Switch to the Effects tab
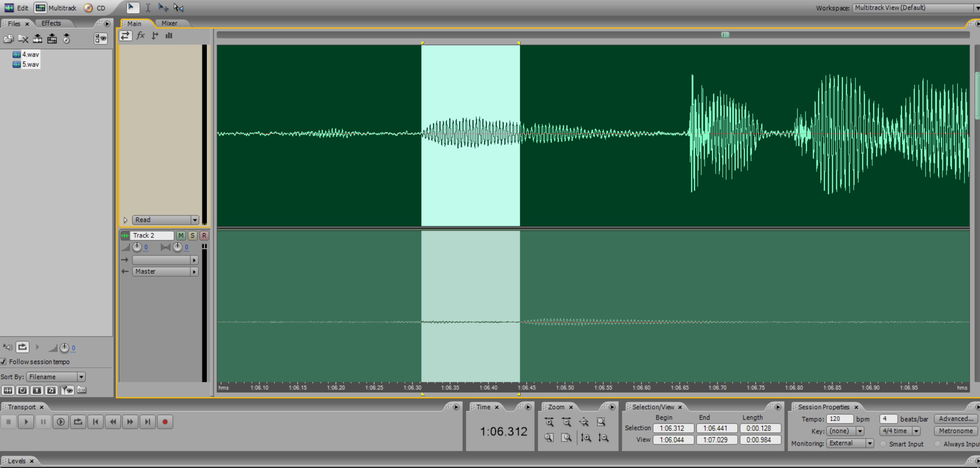The image size is (980, 468). pos(51,23)
